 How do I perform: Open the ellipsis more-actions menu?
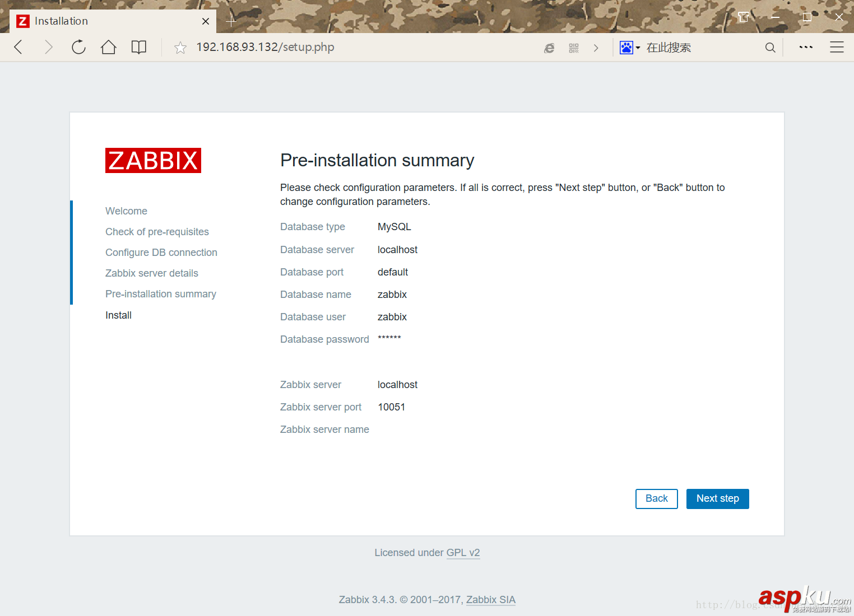pos(805,47)
